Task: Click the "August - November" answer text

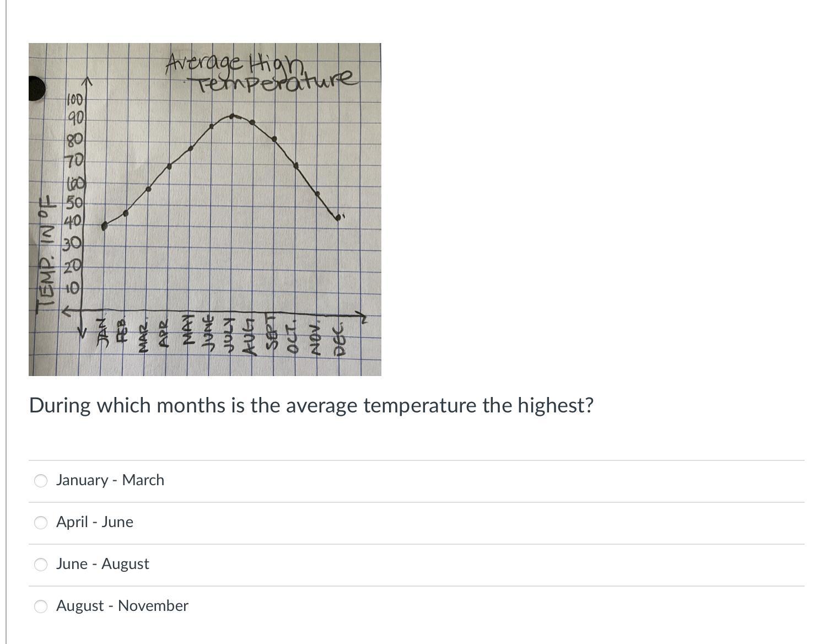Action: [x=122, y=606]
